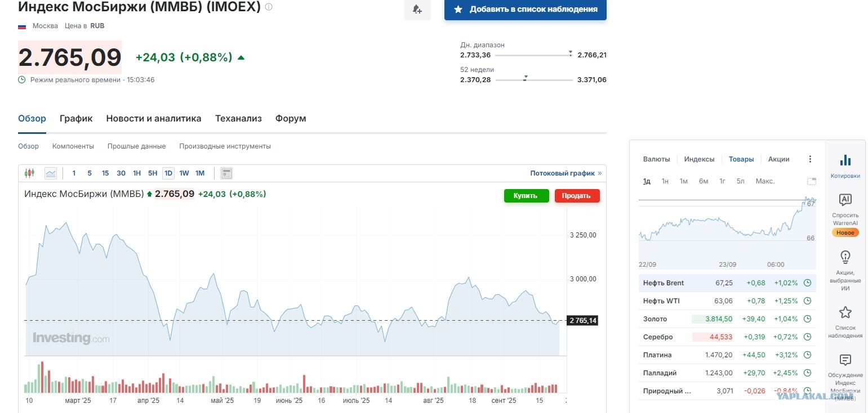Click the alert bell icon
Image resolution: width=868 pixels, height=413 pixels.
coord(417,10)
